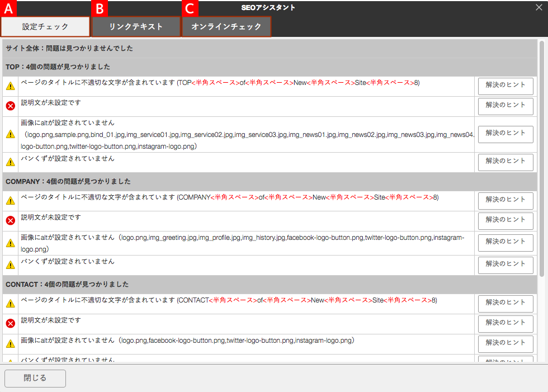Click the COMPANY page title warning text
548x392 pixels.
click(x=230, y=197)
